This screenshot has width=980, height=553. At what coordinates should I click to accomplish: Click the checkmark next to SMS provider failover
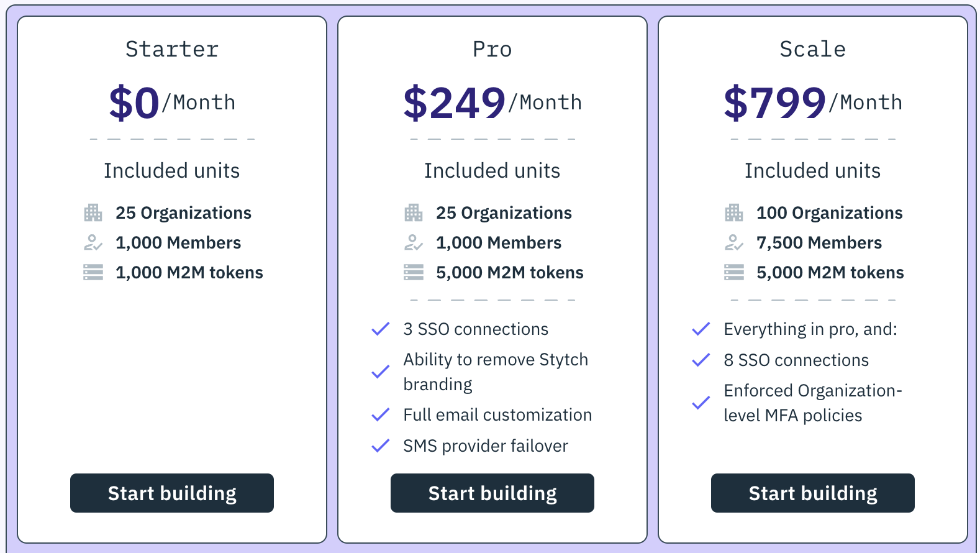click(379, 446)
